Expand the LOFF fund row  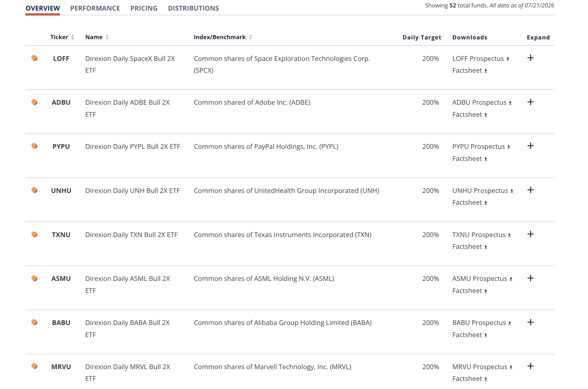(531, 58)
